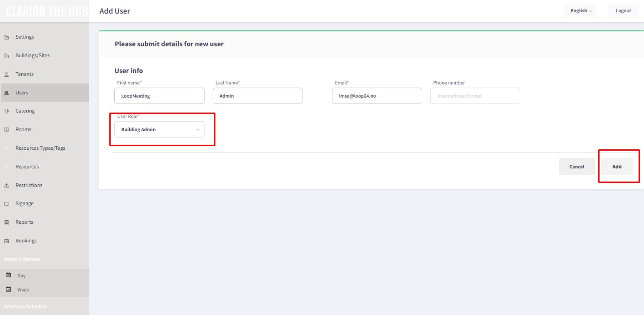
Task: Click the Logout button
Action: (623, 10)
